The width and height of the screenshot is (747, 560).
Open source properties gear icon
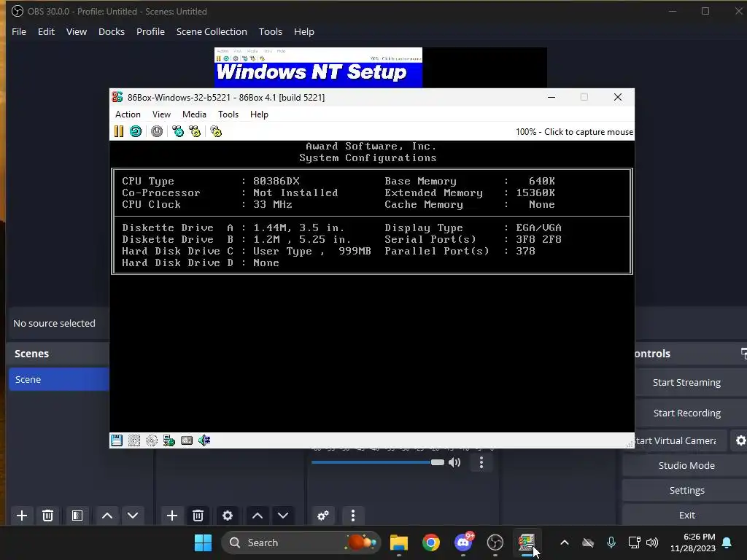tap(228, 516)
